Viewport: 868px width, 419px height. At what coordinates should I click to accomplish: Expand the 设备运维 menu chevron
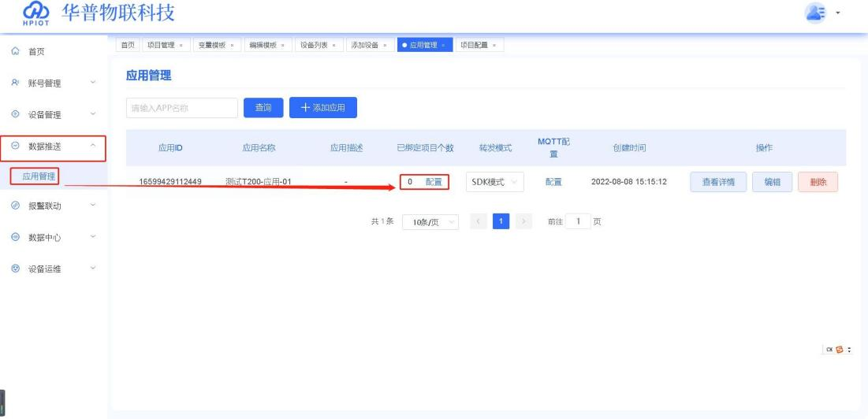click(x=93, y=268)
